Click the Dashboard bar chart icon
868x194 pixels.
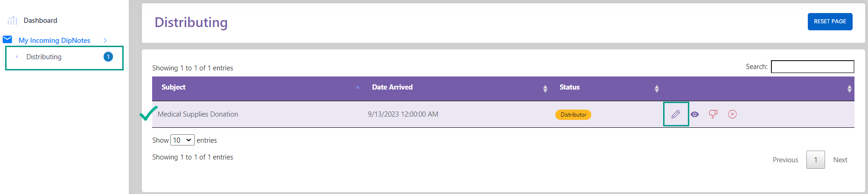tap(13, 21)
